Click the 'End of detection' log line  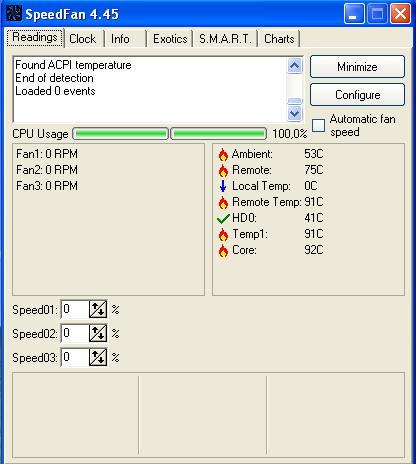(54, 78)
